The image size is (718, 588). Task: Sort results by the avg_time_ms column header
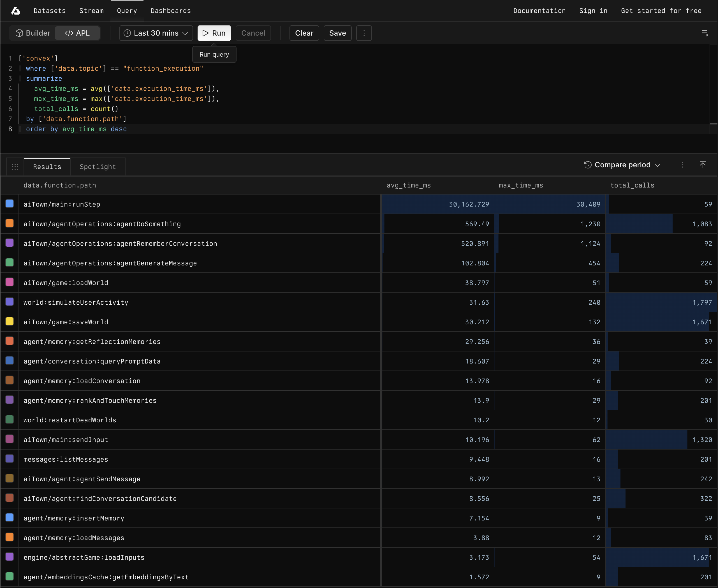click(409, 185)
